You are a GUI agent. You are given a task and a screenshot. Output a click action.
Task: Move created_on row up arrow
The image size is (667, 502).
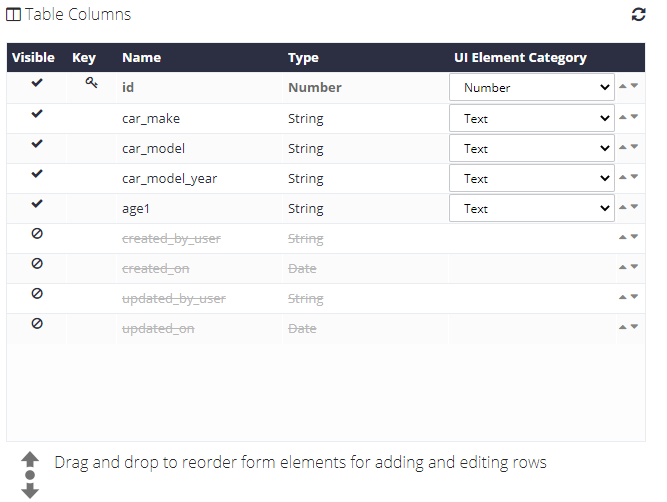pos(622,267)
